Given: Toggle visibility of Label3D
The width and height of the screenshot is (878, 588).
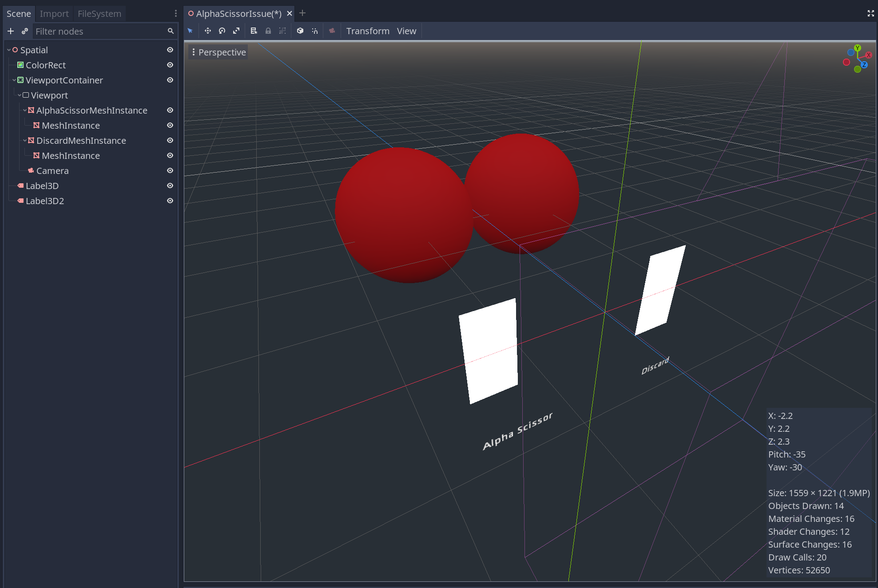Looking at the screenshot, I should coord(170,185).
